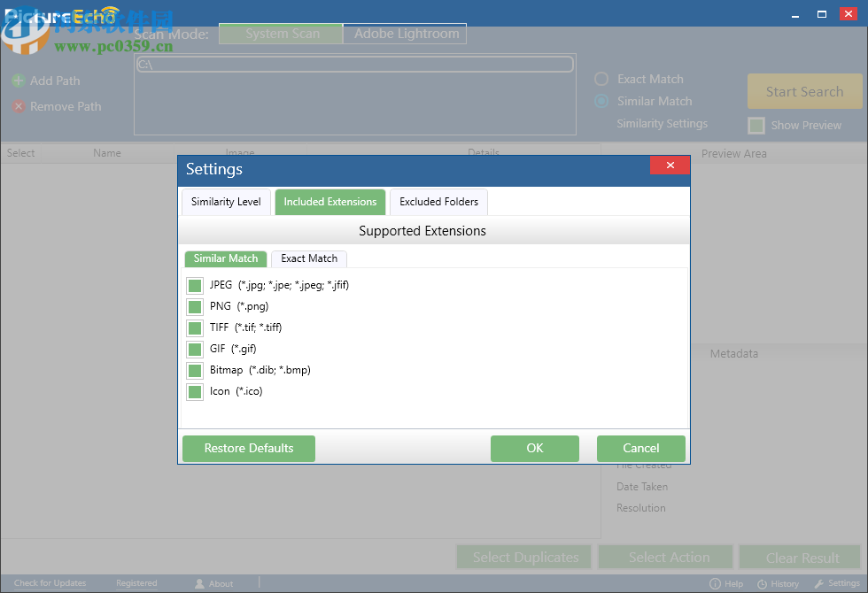Click the Registered status link
868x593 pixels.
coord(136,583)
